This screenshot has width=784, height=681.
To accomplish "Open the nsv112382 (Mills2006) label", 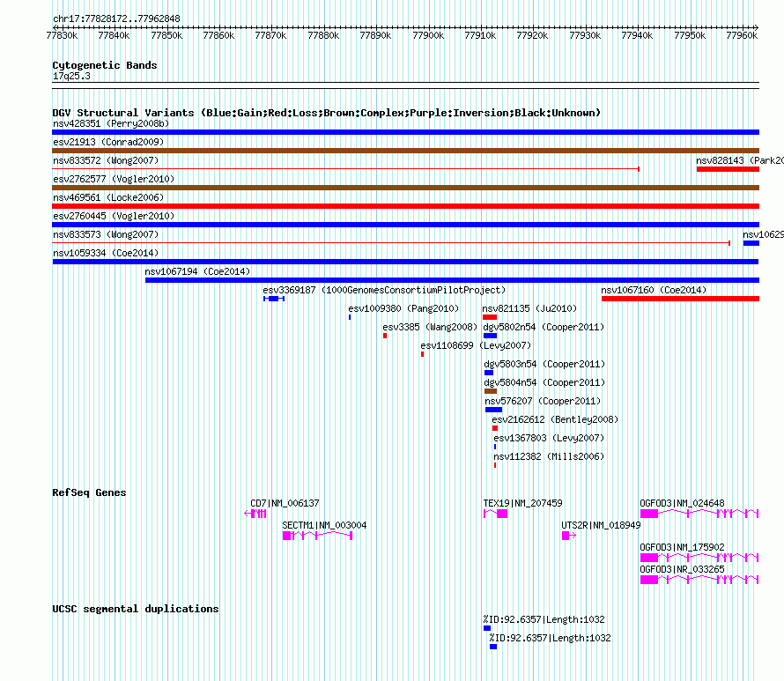I will coord(549,456).
